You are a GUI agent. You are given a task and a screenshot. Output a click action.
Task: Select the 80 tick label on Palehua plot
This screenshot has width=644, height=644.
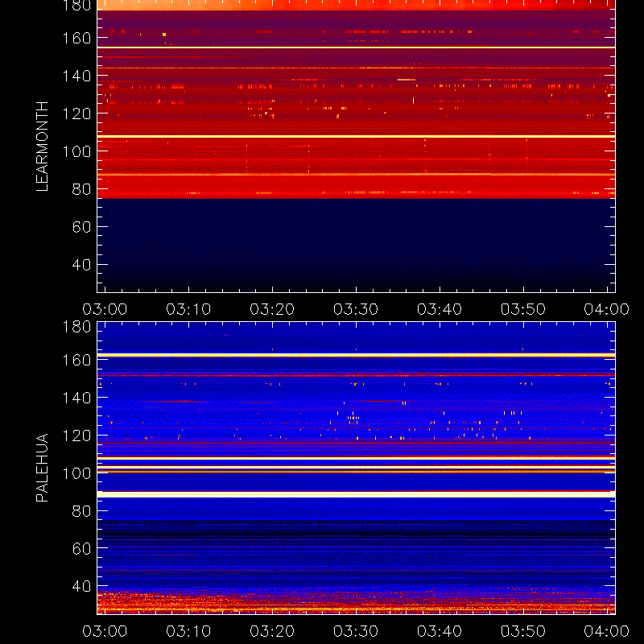81,511
